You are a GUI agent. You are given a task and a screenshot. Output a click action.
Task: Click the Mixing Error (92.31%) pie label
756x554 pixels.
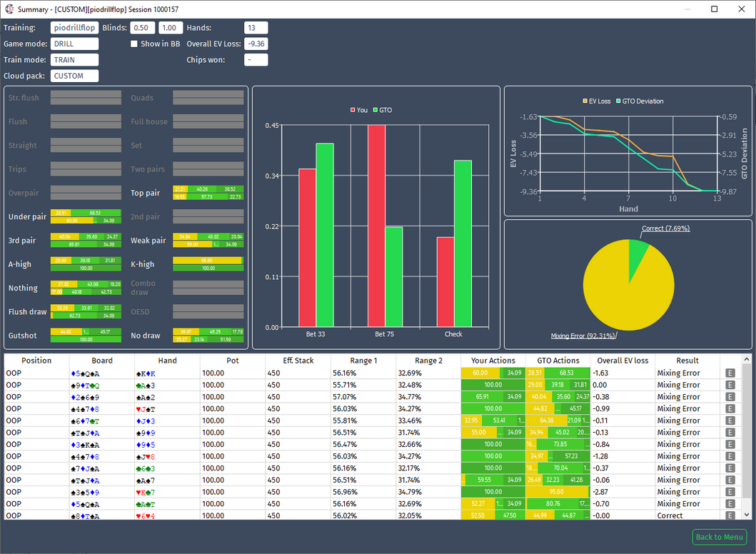tap(583, 336)
